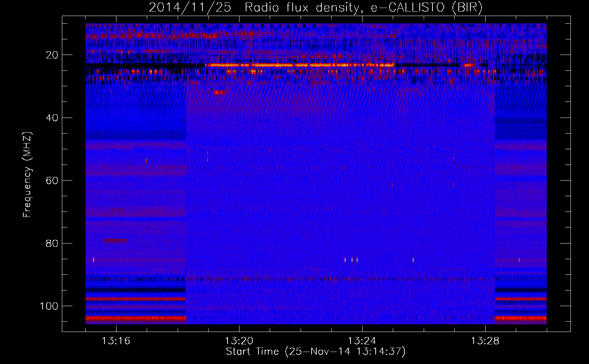Click the "Start Time (25-Nov-14 13:14:37)" label
This screenshot has height=364, width=589.
tap(316, 352)
